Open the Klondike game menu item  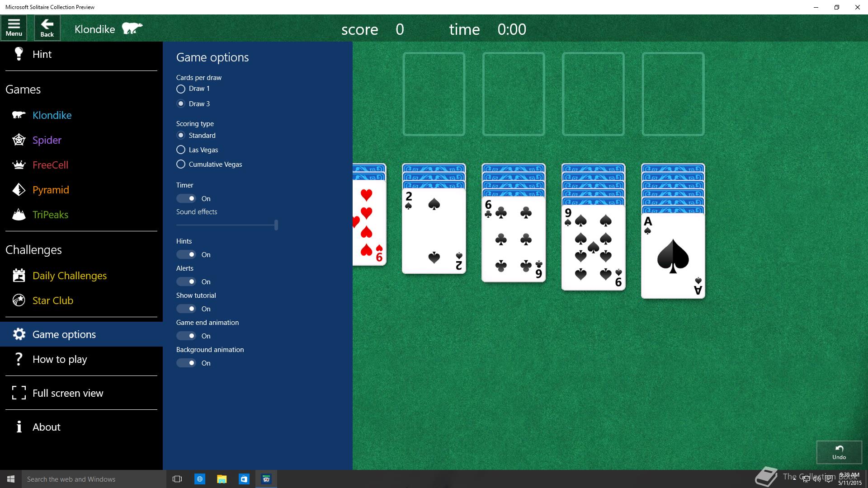(x=81, y=115)
